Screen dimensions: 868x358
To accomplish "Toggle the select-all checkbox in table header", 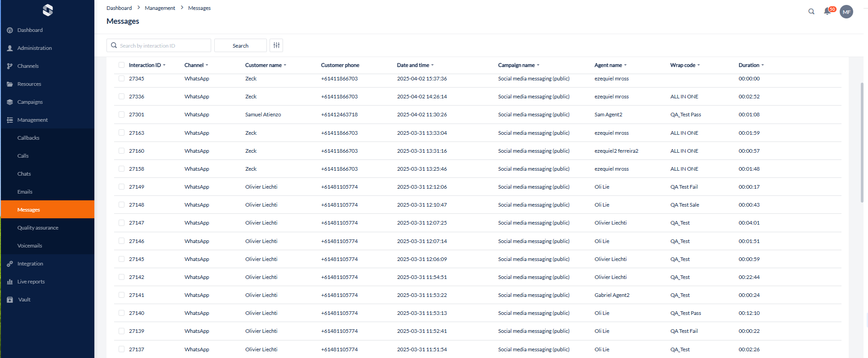I will [121, 65].
